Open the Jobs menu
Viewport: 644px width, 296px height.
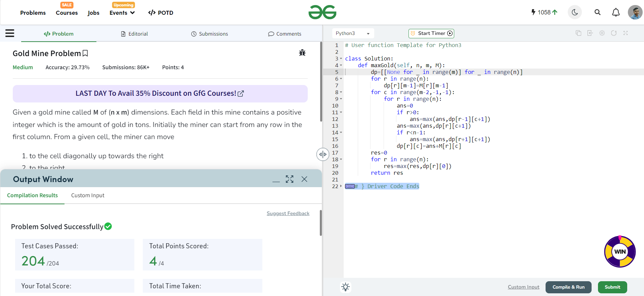[93, 13]
